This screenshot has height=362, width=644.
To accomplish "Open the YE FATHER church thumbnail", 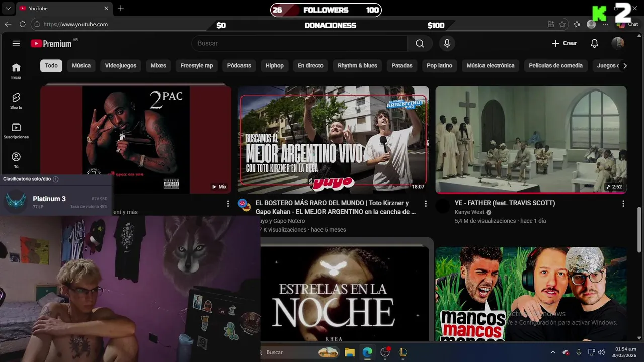I will [x=531, y=140].
